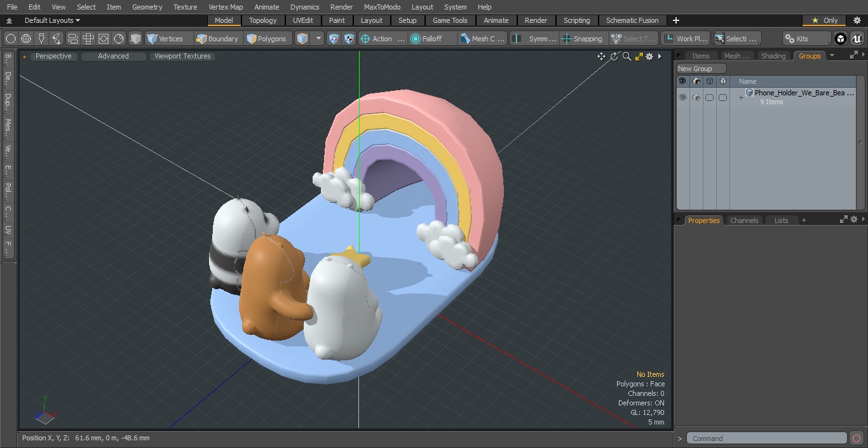Toggle first checkbox in Phone_Holder group row
The image size is (868, 448).
(709, 97)
